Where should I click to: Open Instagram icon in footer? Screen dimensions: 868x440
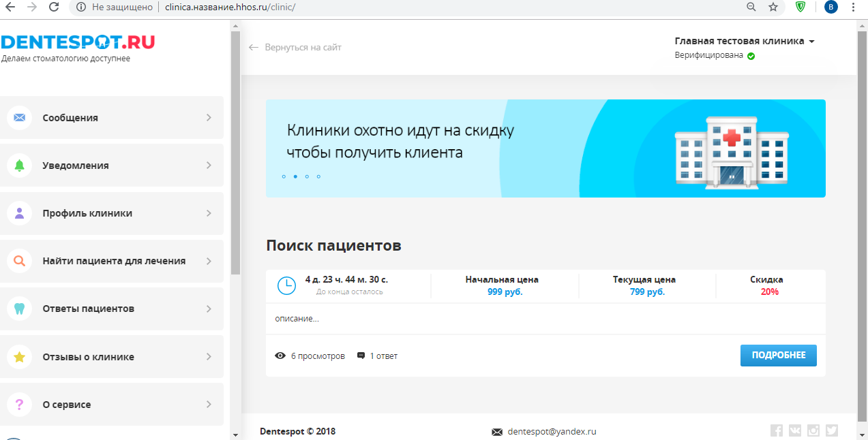tap(813, 430)
